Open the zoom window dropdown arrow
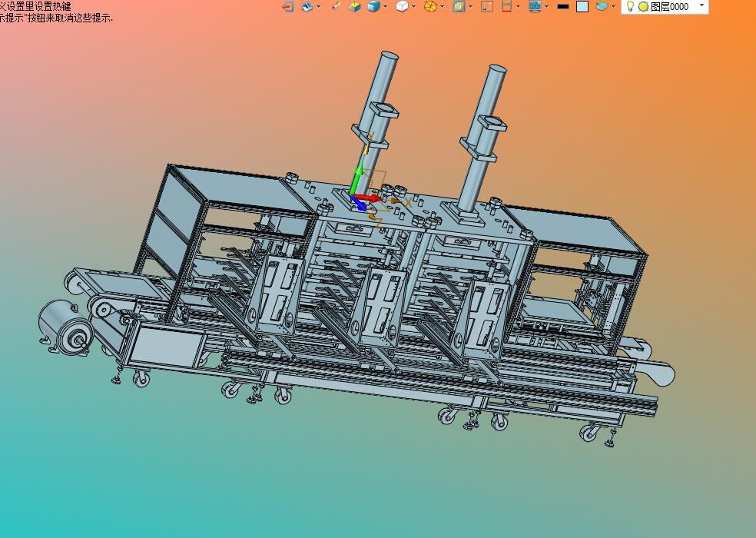The height and width of the screenshot is (538, 756). pyautogui.click(x=470, y=7)
